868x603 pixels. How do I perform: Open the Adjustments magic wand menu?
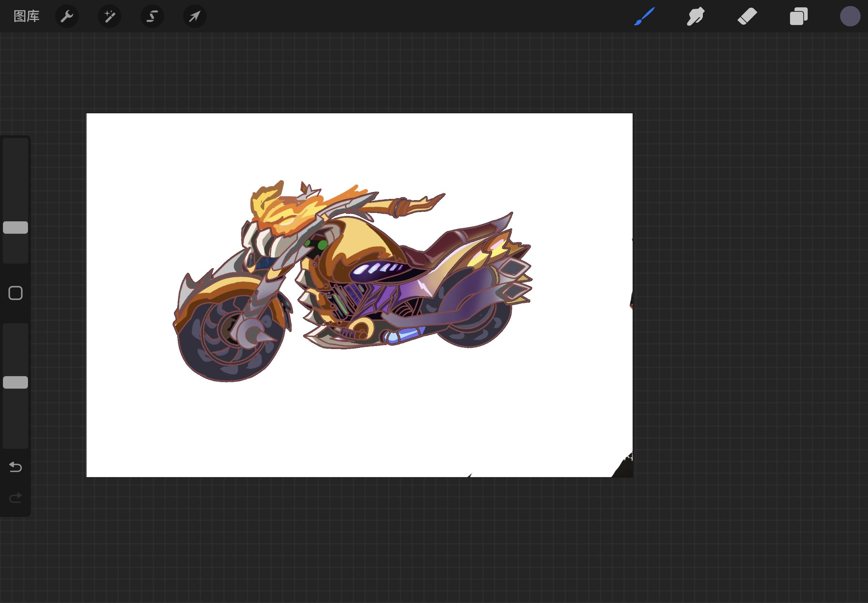[x=110, y=16]
